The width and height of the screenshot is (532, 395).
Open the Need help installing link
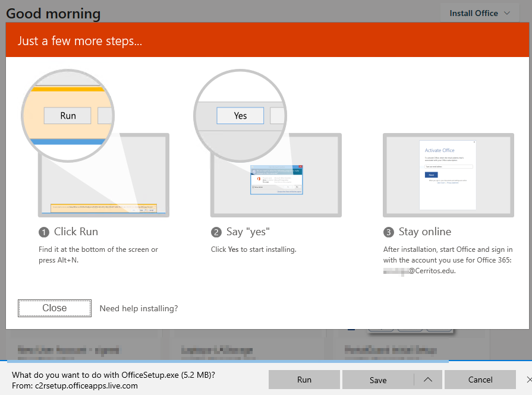(138, 308)
